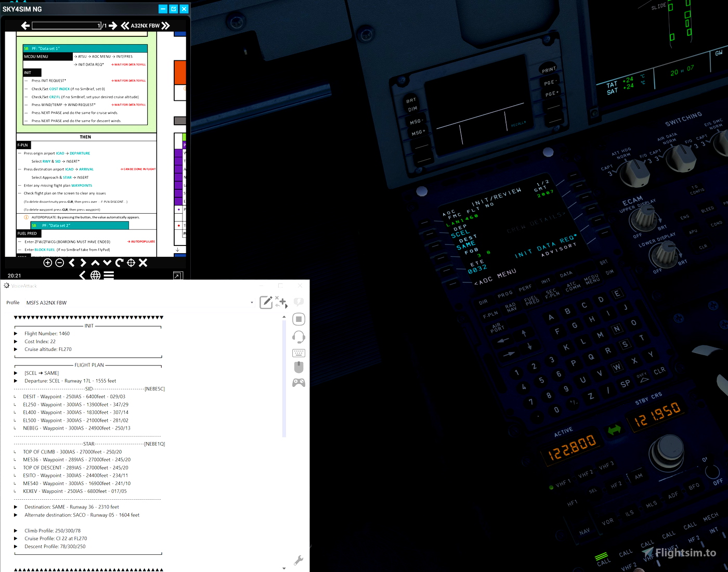Pan document down in SKY4SIM toolbar

click(x=107, y=263)
